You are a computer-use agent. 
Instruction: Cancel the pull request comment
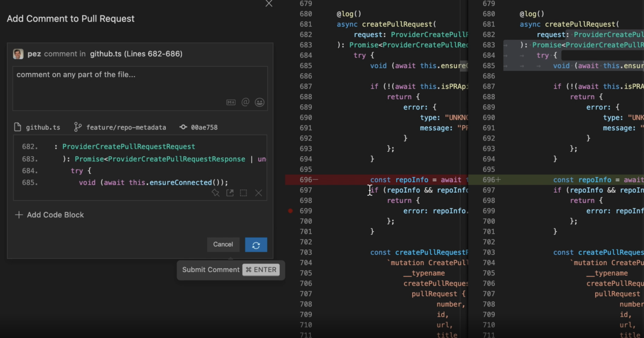pos(223,245)
